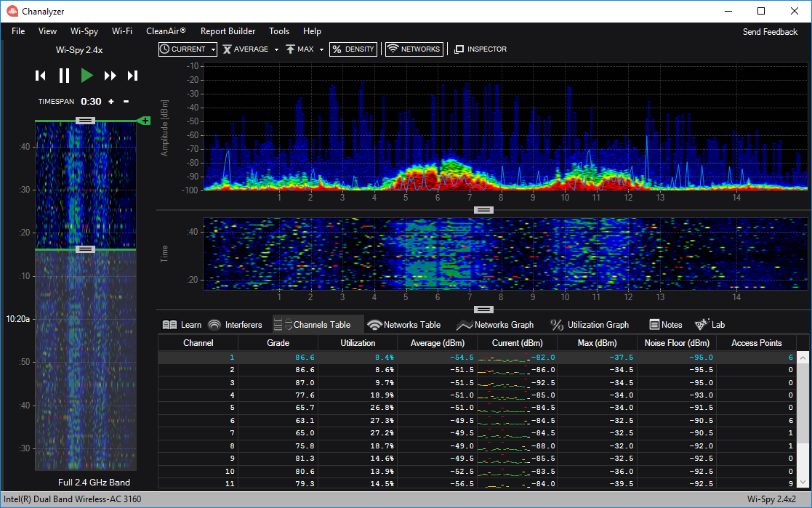Switch to the Learn tab

point(182,325)
